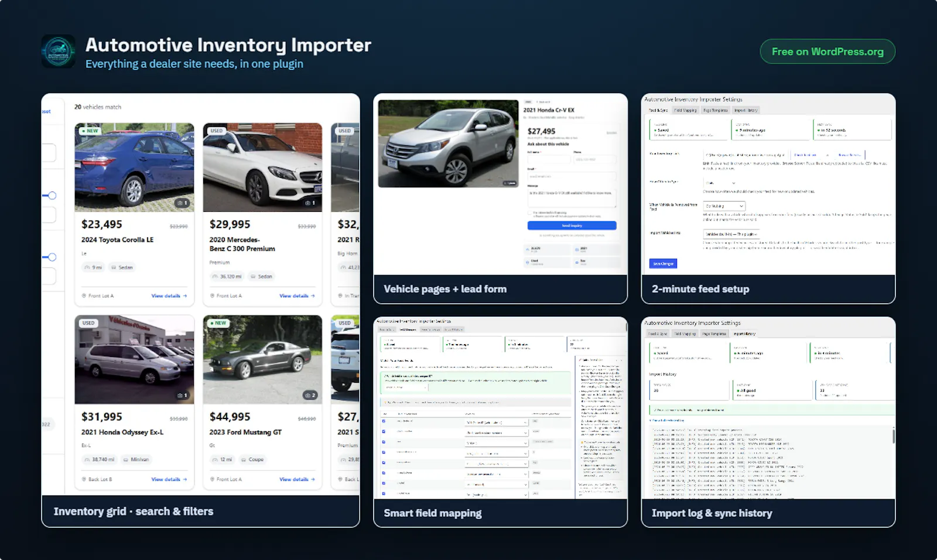
Task: Toggle second row checkbox in field mapping table
Action: 384,432
